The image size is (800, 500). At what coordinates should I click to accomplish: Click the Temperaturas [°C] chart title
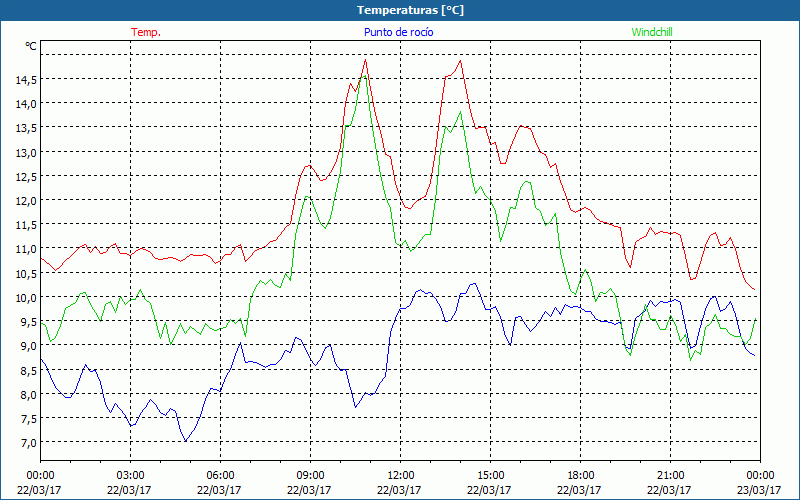pyautogui.click(x=410, y=10)
